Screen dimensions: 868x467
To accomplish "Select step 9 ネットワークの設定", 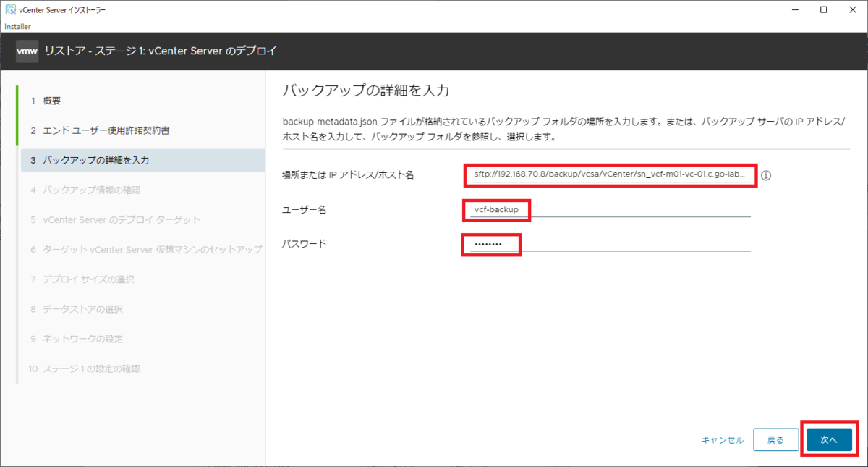I will [143, 339].
